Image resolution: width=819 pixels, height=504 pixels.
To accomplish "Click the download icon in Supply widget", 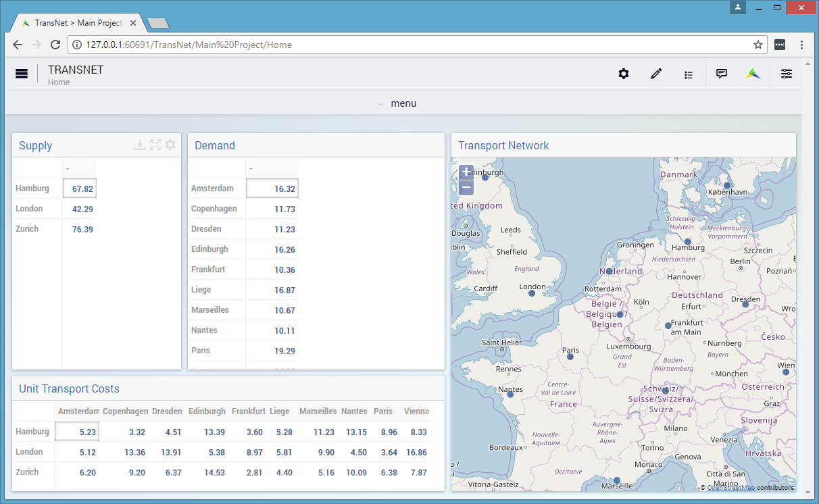I will 140,145.
